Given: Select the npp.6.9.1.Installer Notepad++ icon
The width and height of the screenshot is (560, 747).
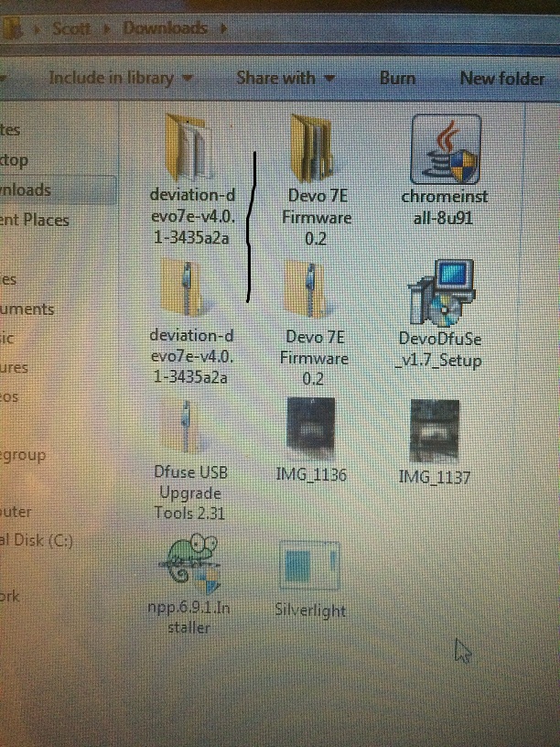Looking at the screenshot, I should pos(189,564).
